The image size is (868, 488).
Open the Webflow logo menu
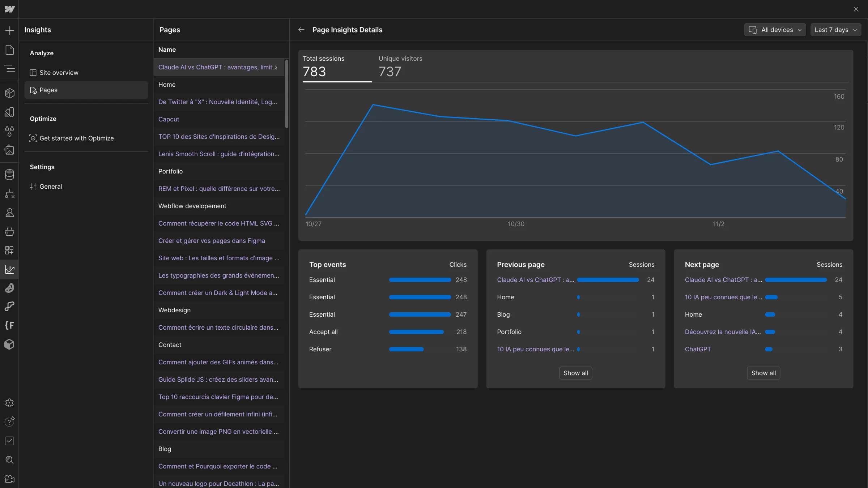[9, 9]
